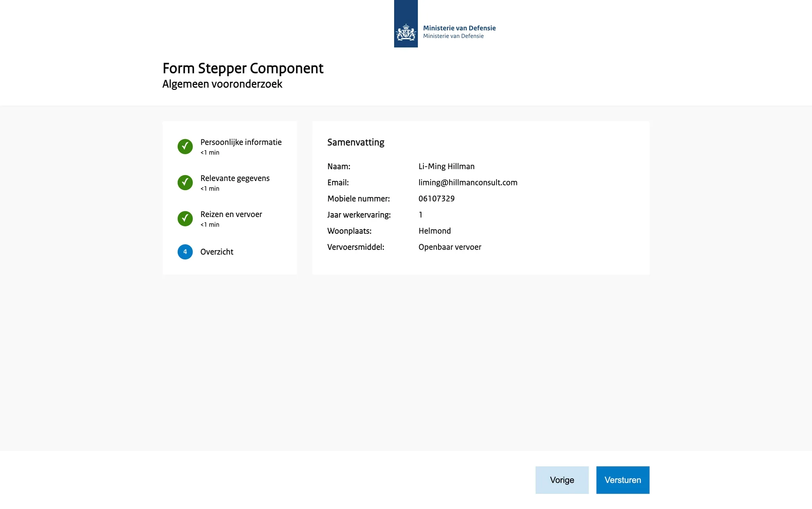Viewport: 812px width, 509px height.
Task: Click the bold Ministerie van Defensie title
Action: click(x=459, y=28)
